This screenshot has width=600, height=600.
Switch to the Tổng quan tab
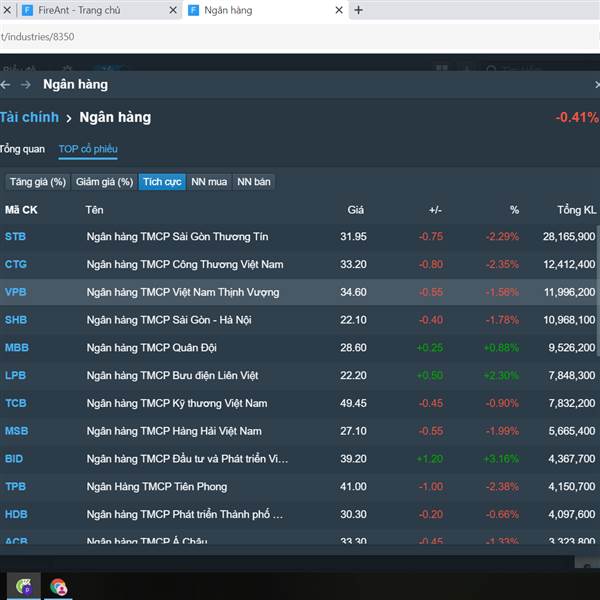coord(22,149)
